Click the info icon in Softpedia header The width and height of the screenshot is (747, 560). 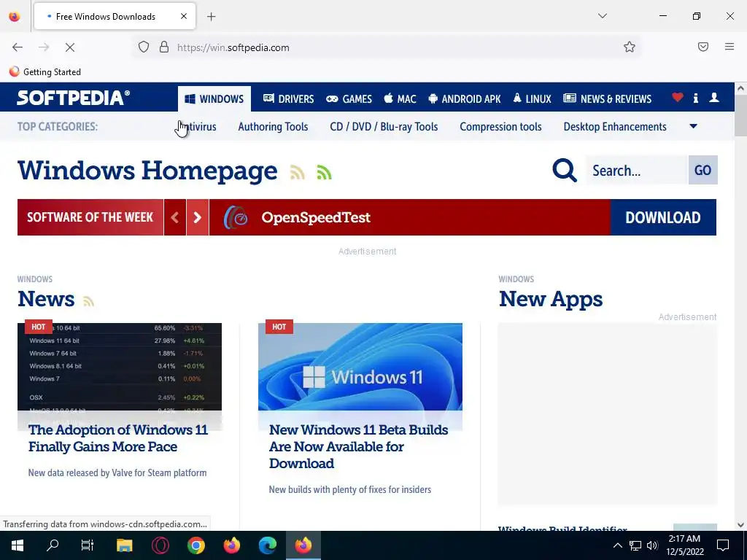pos(695,98)
